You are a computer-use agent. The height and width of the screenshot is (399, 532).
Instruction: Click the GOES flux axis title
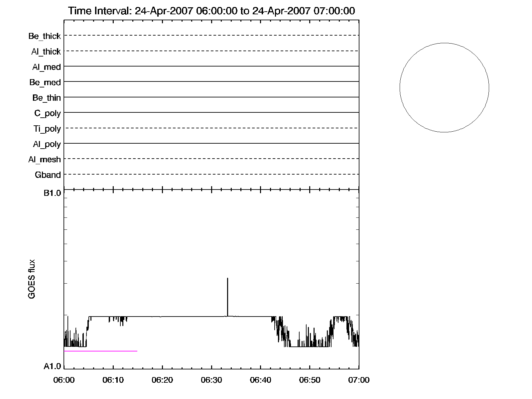click(x=32, y=279)
